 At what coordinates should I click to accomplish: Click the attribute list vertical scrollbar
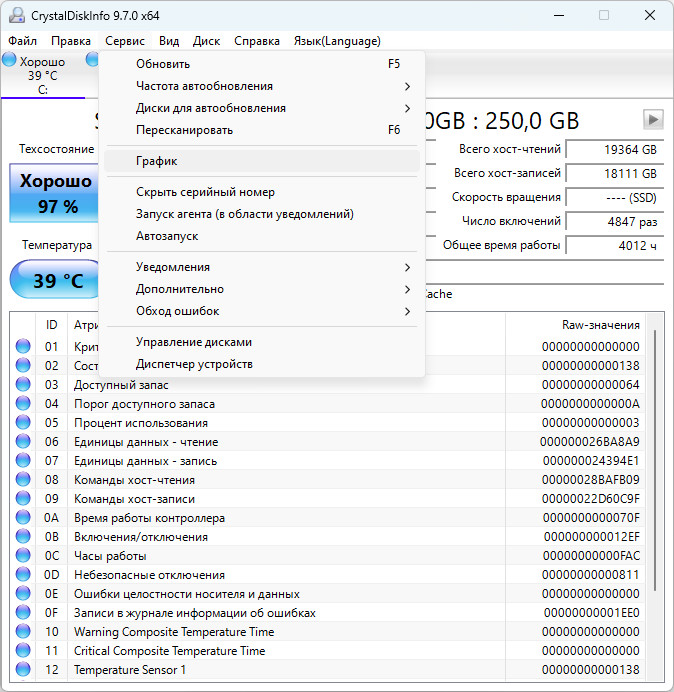(655, 461)
